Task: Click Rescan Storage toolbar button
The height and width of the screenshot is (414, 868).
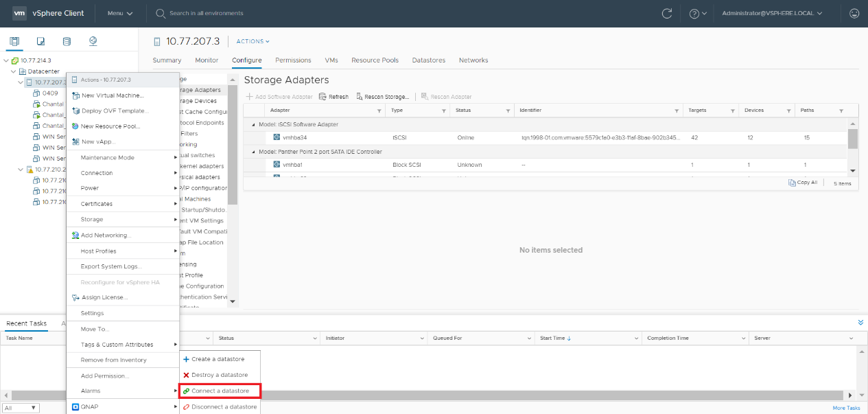Action: pyautogui.click(x=383, y=97)
